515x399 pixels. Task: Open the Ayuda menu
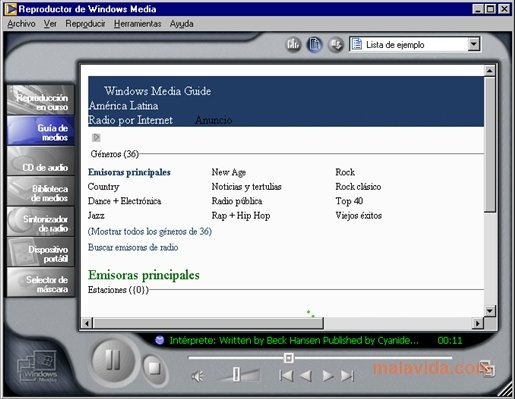pyautogui.click(x=181, y=24)
